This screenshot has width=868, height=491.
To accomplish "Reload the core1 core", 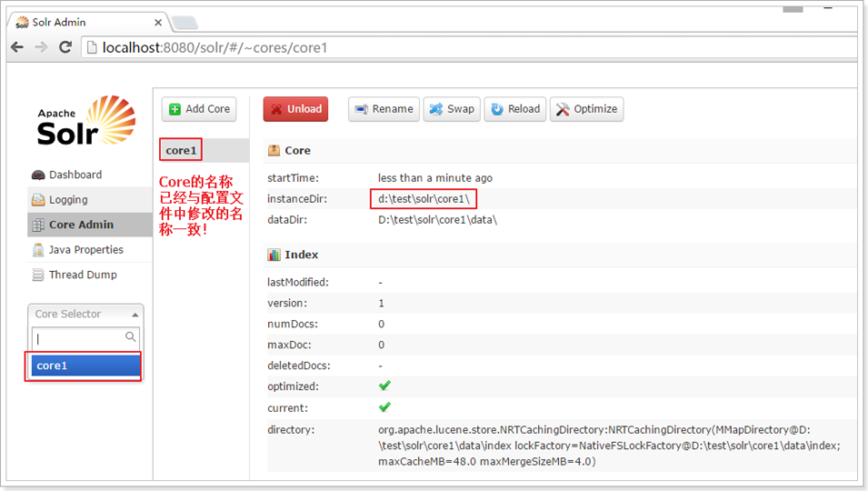I will 515,109.
